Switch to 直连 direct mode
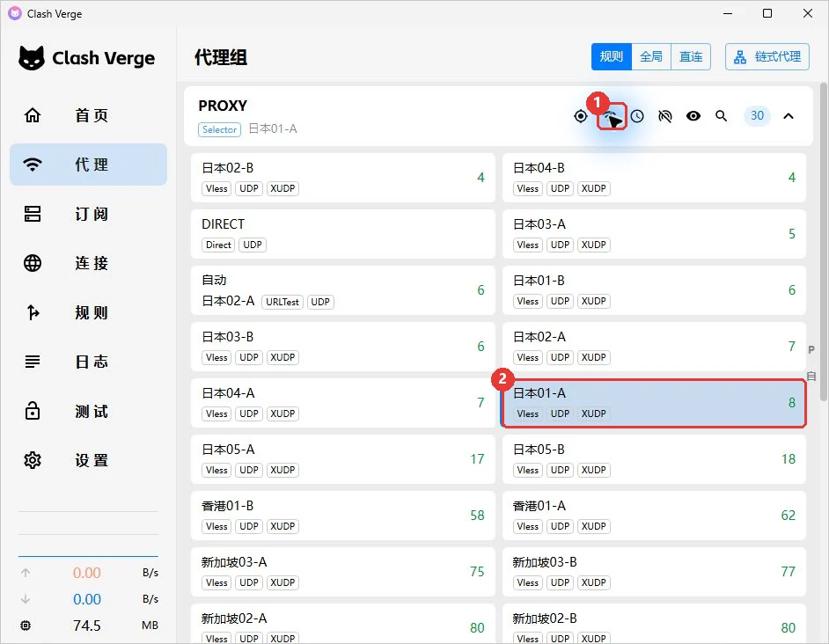This screenshot has width=829, height=644. point(691,56)
